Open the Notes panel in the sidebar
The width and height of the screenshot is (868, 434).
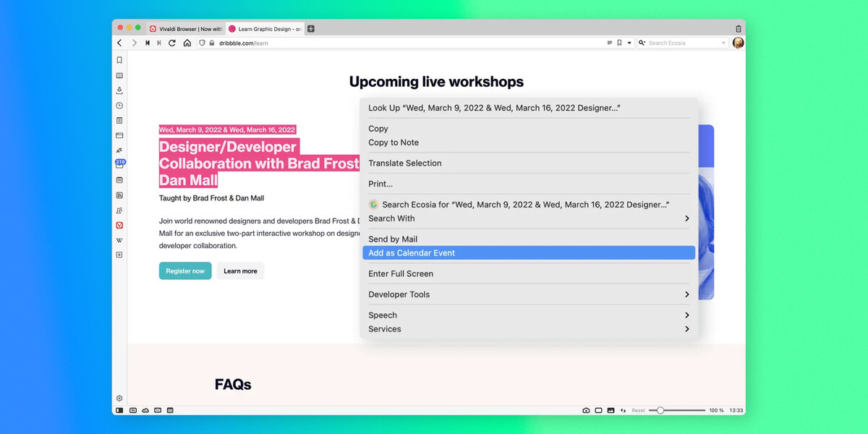point(119,120)
